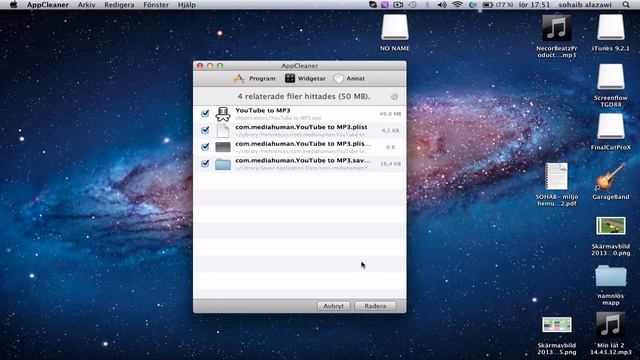Click the Wi-Fi status icon
The height and width of the screenshot is (360, 640).
click(458, 5)
